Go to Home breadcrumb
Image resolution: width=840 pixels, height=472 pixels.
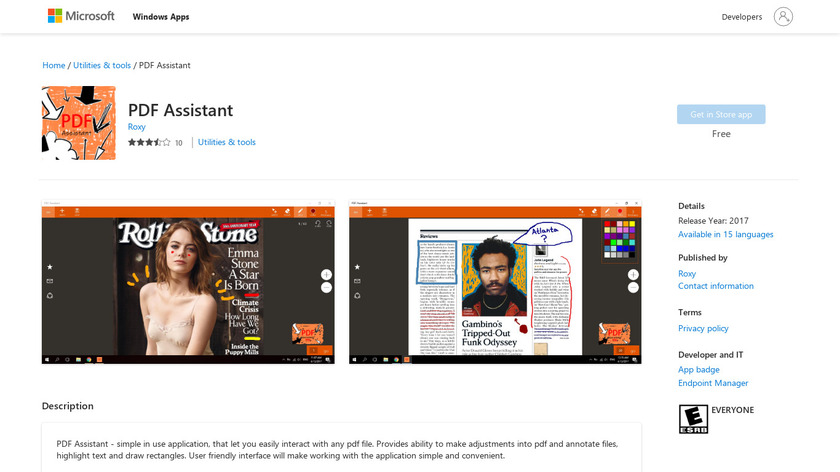pyautogui.click(x=54, y=65)
